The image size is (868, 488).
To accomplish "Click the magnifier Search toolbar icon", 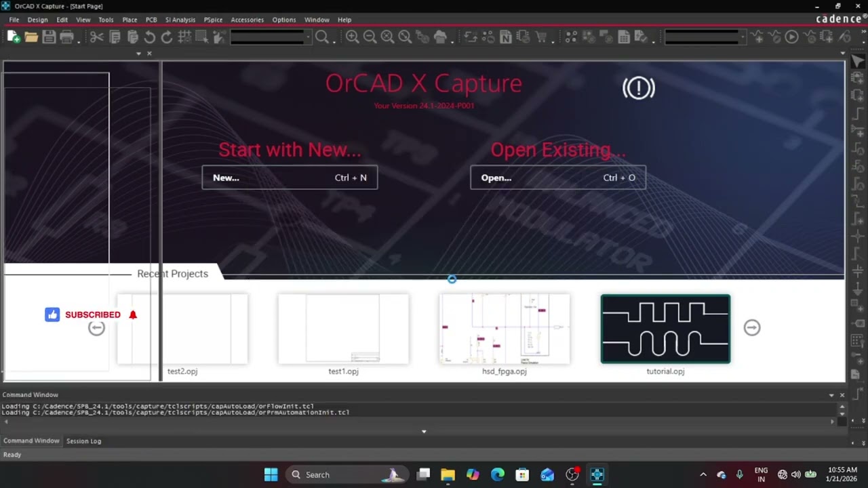I will coord(322,37).
